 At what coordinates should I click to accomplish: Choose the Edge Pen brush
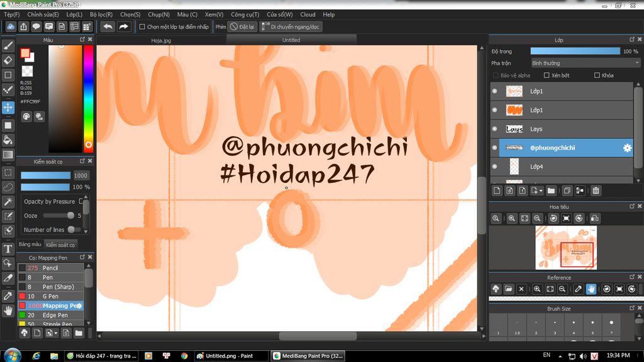(x=50, y=315)
